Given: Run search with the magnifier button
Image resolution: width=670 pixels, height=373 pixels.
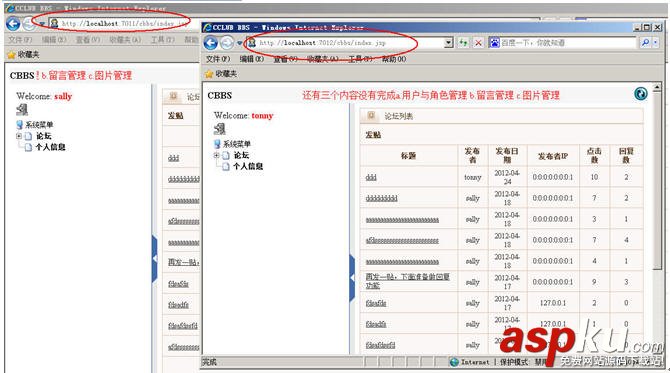Looking at the screenshot, I should click(x=645, y=43).
